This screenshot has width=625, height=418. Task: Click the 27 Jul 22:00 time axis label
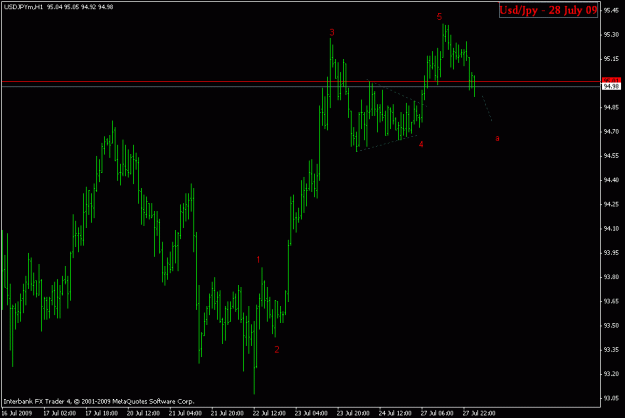point(479,413)
